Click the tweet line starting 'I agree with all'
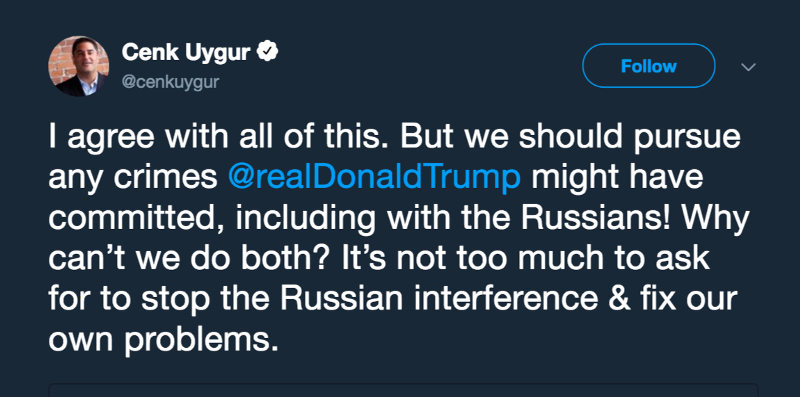The height and width of the screenshot is (397, 800). click(x=394, y=138)
